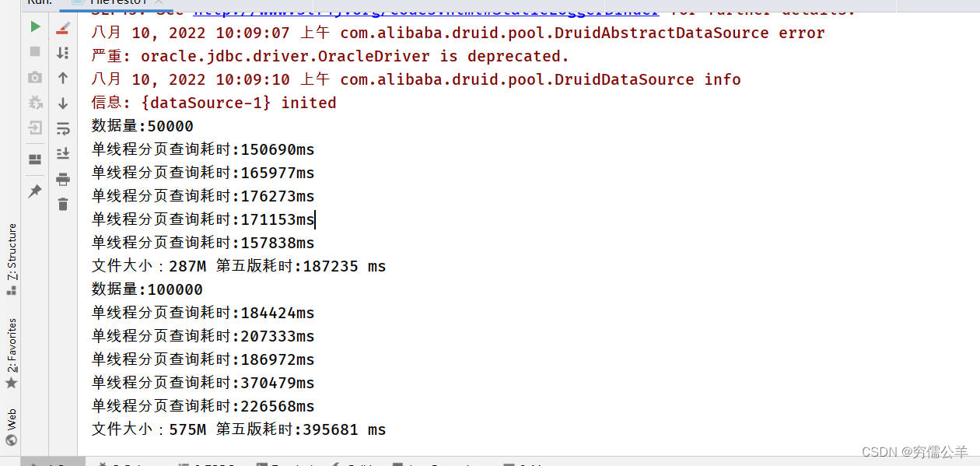Screen dimensions: 980x466
Task: Click the 165977ms query time line
Action: click(203, 173)
